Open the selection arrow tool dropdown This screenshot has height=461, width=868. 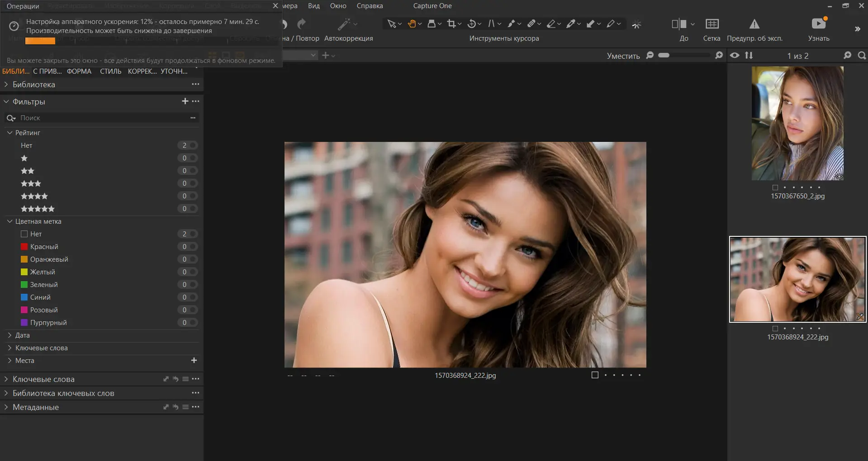pos(400,24)
